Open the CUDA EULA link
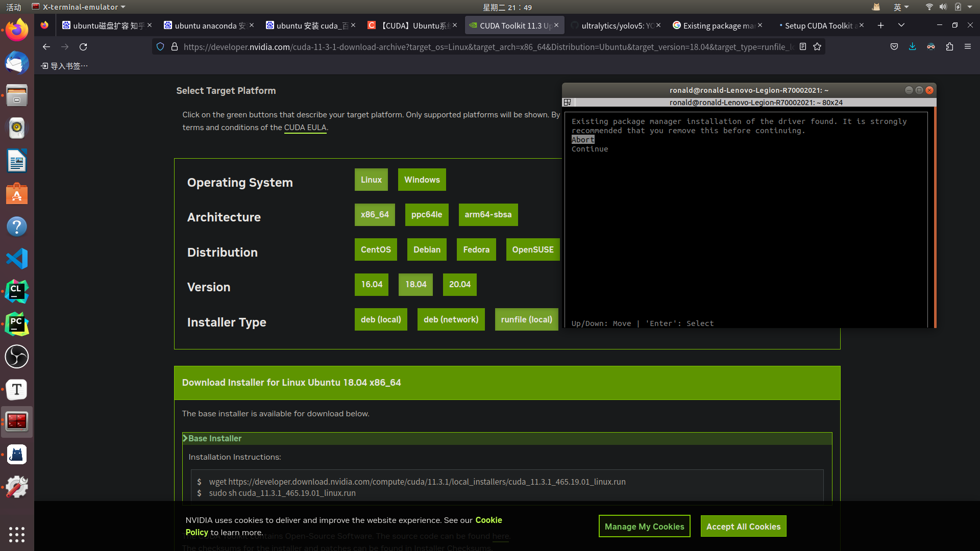The width and height of the screenshot is (980, 551). [x=305, y=128]
